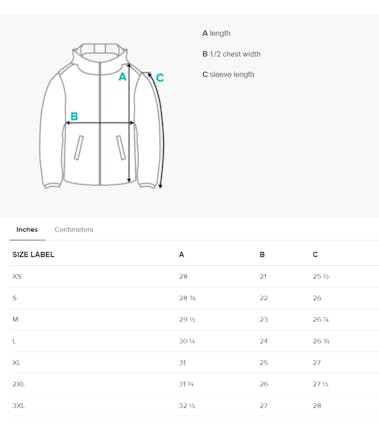
Task: Select the XL size row
Action: pos(193,363)
